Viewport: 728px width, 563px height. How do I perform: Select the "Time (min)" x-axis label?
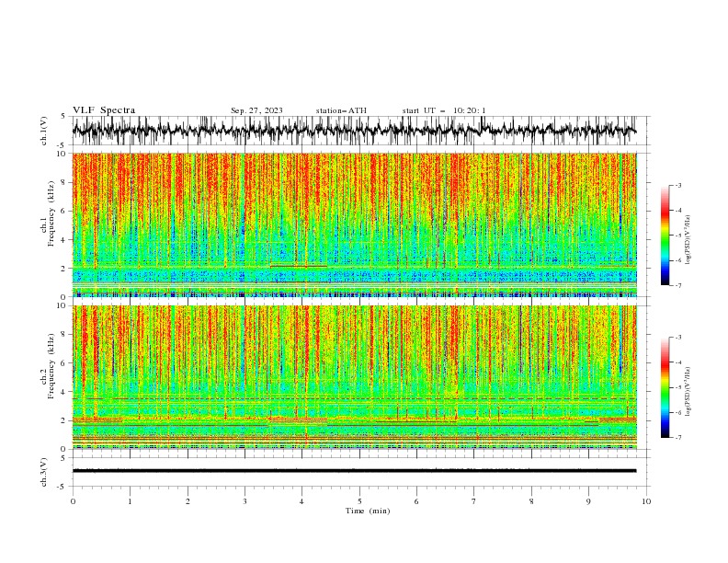coord(368,511)
